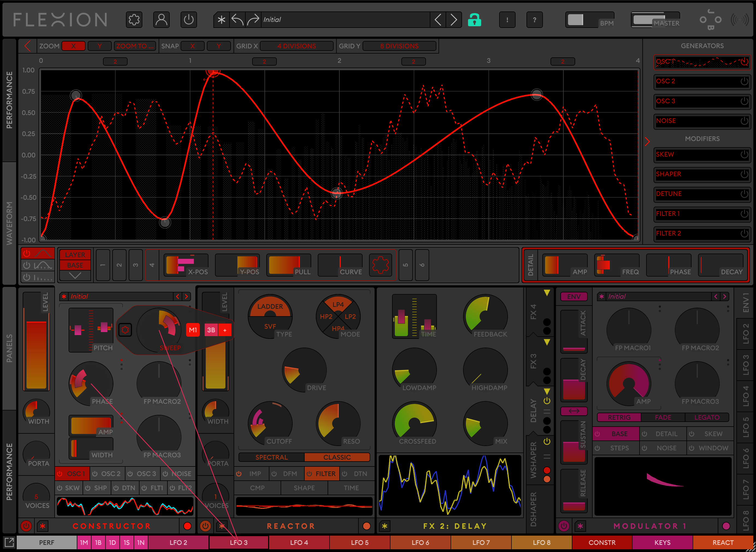Click the M1 modulation button
756x552 pixels.
tap(193, 330)
